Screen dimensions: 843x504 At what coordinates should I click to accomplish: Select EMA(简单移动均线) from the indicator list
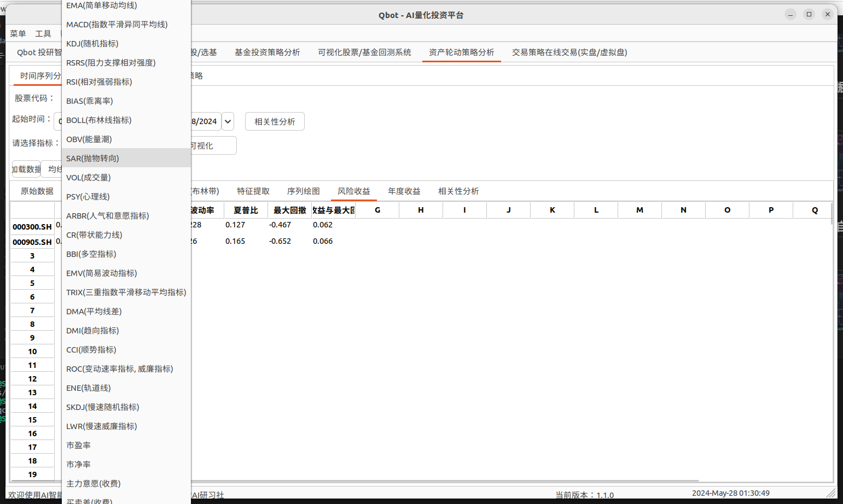(x=101, y=5)
